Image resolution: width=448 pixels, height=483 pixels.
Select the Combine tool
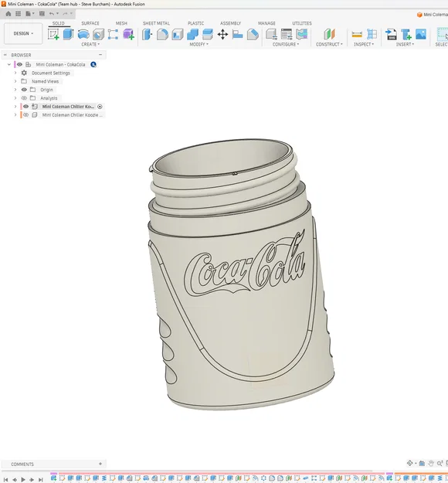tap(192, 34)
